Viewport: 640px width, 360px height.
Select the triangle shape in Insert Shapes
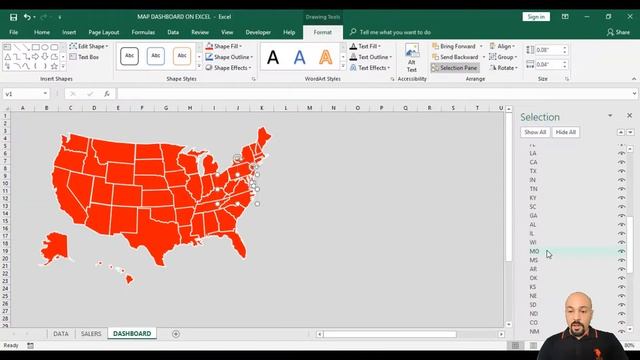(8, 57)
